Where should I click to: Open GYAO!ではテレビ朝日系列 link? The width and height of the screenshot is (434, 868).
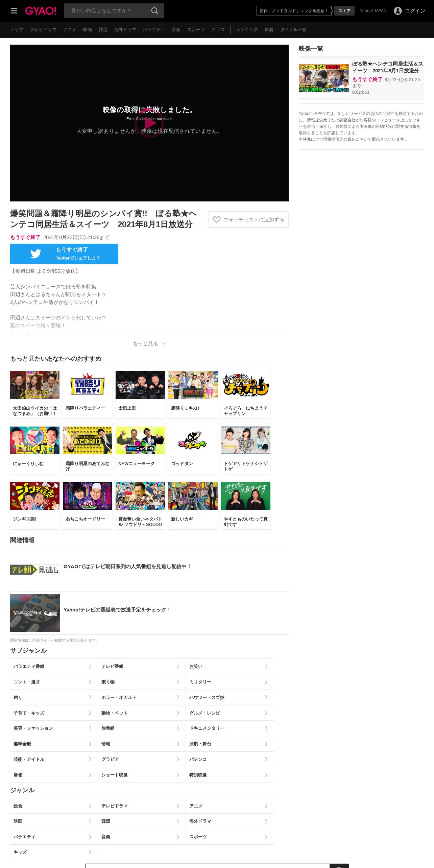click(127, 566)
